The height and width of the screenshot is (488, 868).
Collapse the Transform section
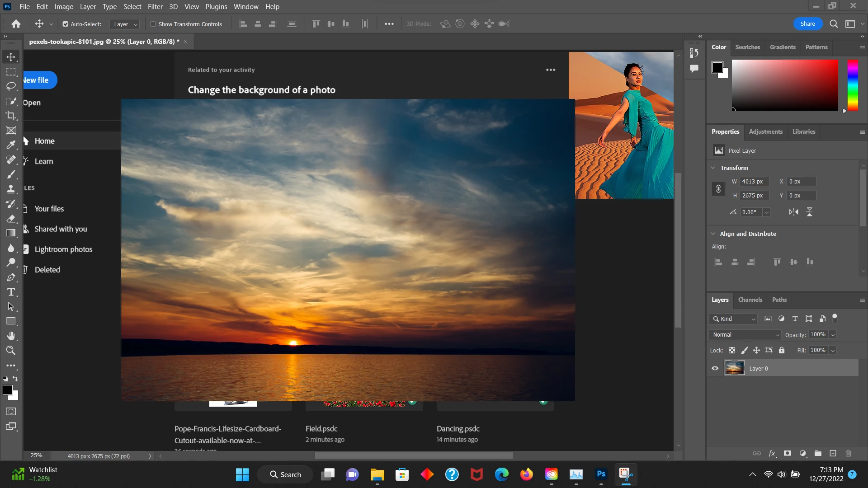pyautogui.click(x=713, y=168)
